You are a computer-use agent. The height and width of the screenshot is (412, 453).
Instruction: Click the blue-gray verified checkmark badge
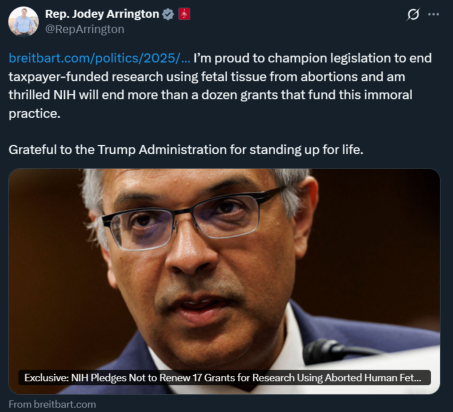point(168,14)
